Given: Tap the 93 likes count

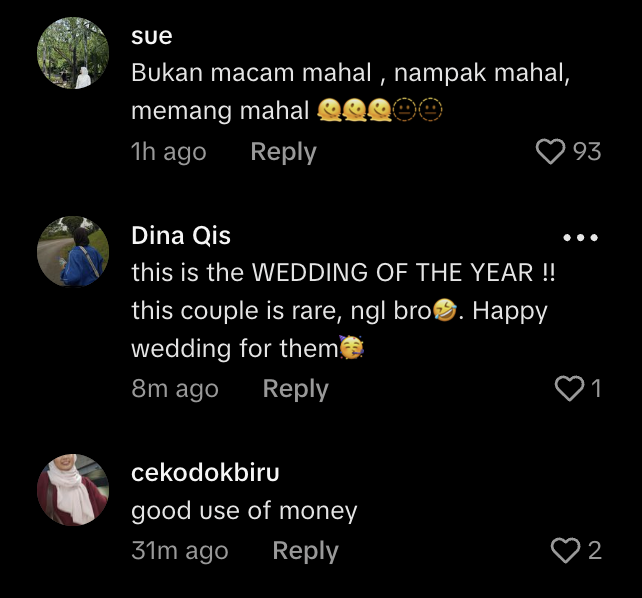Looking at the screenshot, I should (587, 151).
